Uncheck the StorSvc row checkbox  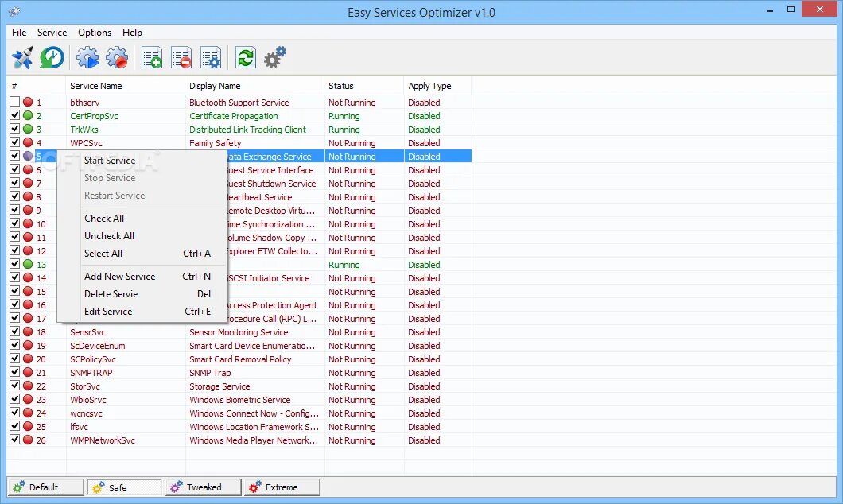click(x=14, y=386)
